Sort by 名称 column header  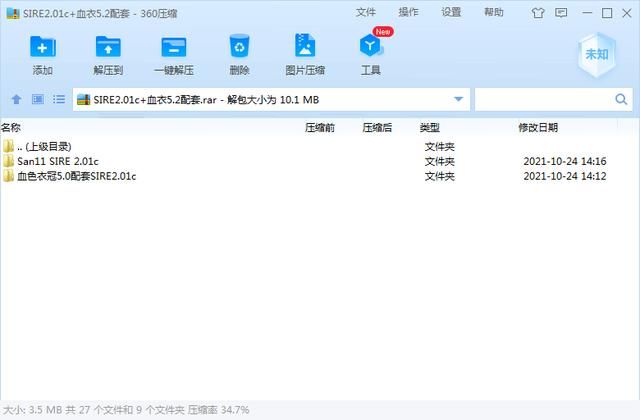coord(11,127)
